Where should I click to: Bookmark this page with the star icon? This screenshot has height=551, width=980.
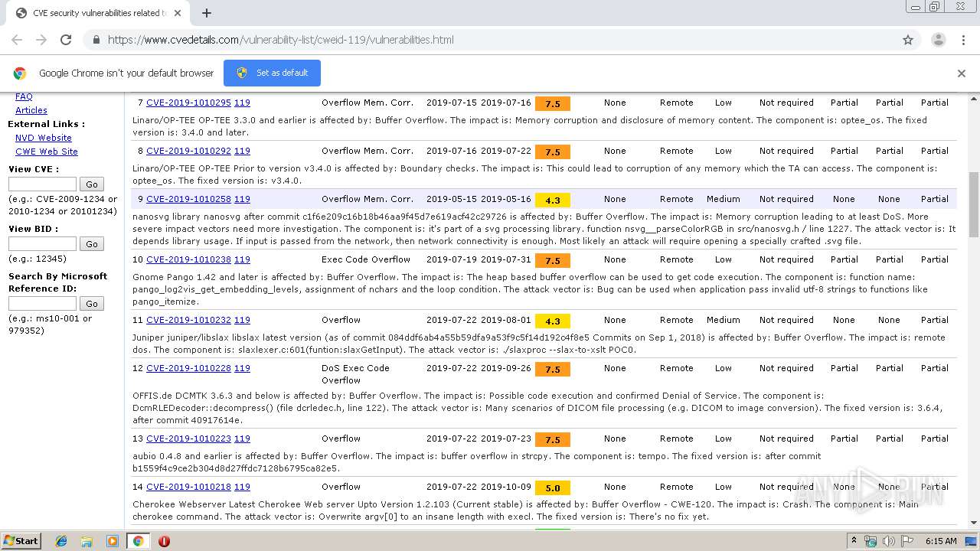pyautogui.click(x=908, y=40)
